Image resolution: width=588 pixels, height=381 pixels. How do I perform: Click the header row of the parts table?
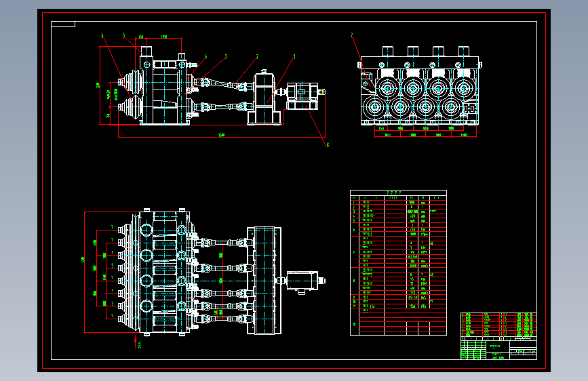pos(398,198)
